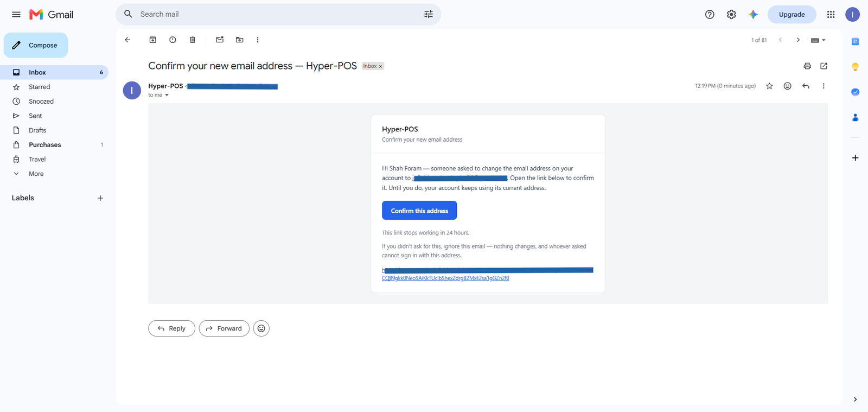Viewport: 868px width, 412px height.
Task: Remove the Inbox label from conversation
Action: pyautogui.click(x=380, y=66)
